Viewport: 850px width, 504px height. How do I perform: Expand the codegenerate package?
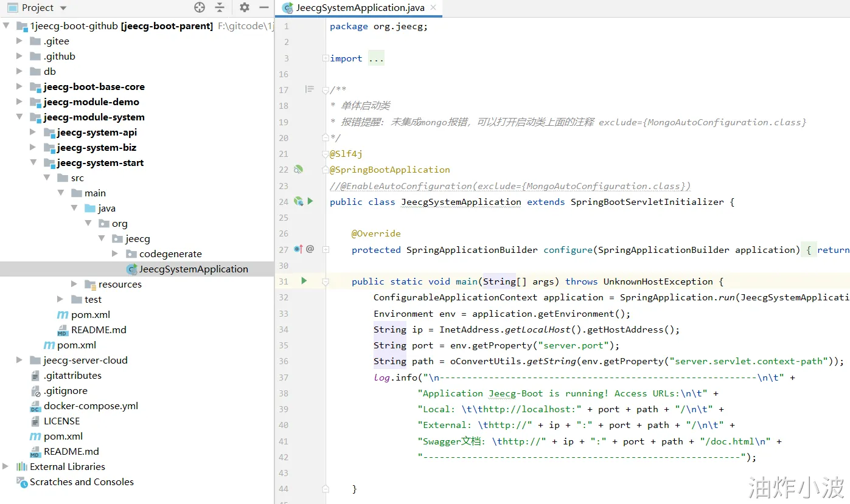pos(116,254)
